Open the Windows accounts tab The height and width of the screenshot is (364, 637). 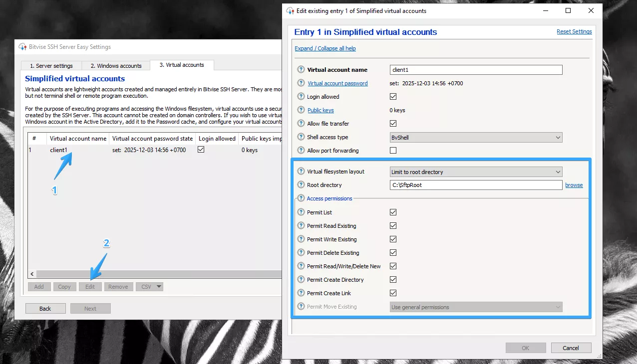click(x=116, y=66)
